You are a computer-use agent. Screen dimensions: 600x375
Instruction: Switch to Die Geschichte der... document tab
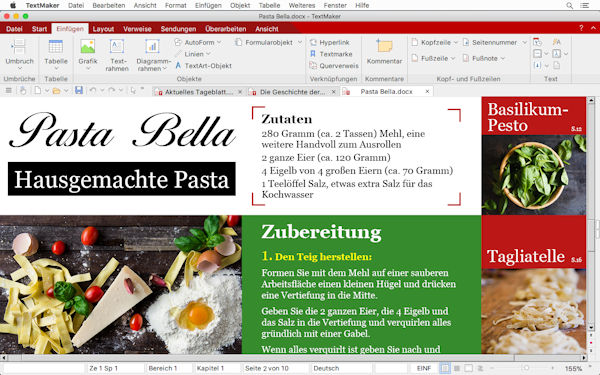(292, 92)
